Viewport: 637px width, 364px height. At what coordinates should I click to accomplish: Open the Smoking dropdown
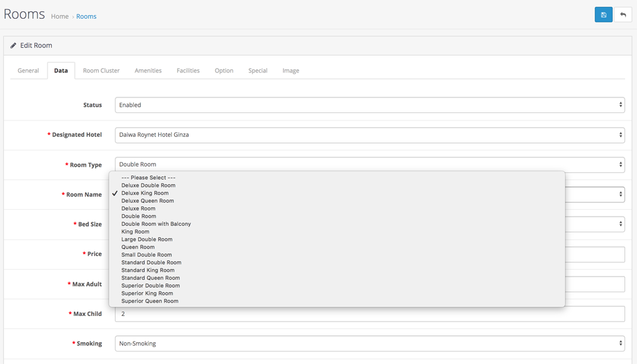click(370, 343)
